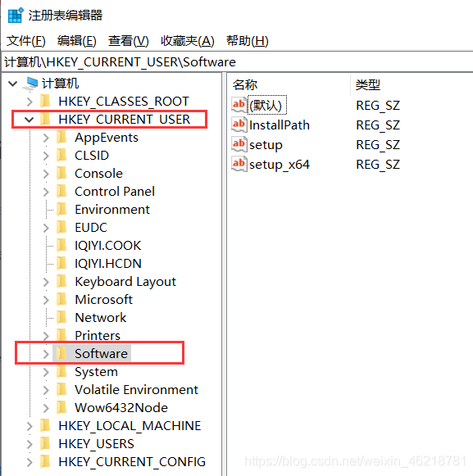Click the registry path address bar
Screen dimensions: 473x476
coord(237,62)
